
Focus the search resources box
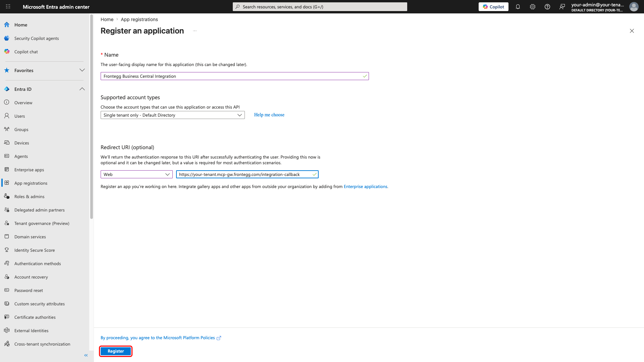pos(320,7)
